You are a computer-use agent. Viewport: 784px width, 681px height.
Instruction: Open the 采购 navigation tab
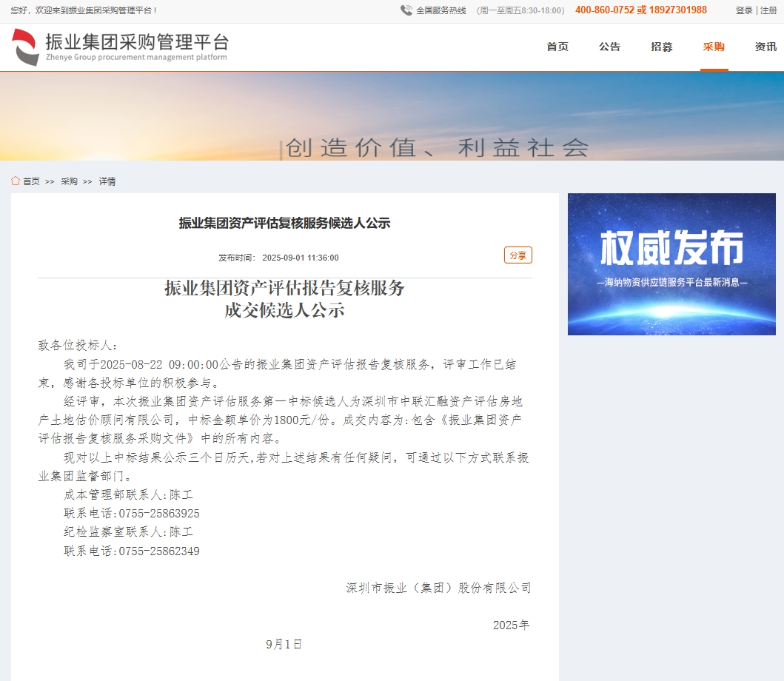[x=714, y=47]
